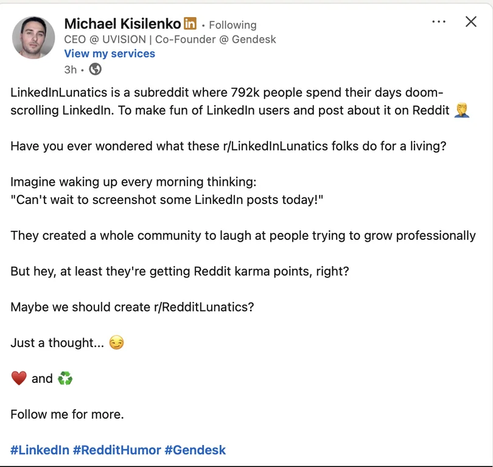Open the #RedditHumor hashtag
493x467 pixels.
tap(117, 450)
